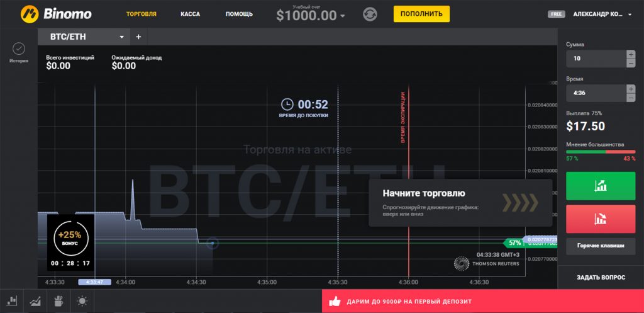This screenshot has width=644, height=313.
Task: Click the current price point marker on chart
Action: click(213, 243)
